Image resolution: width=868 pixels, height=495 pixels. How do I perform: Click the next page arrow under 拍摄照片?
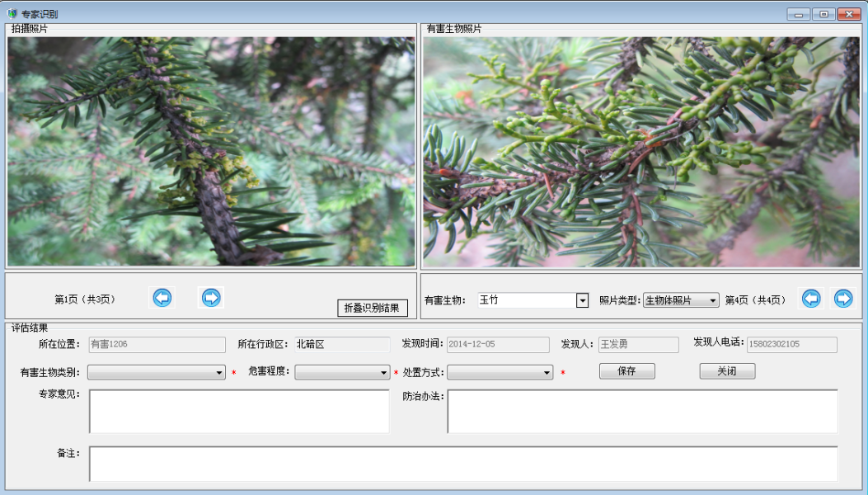tap(210, 298)
